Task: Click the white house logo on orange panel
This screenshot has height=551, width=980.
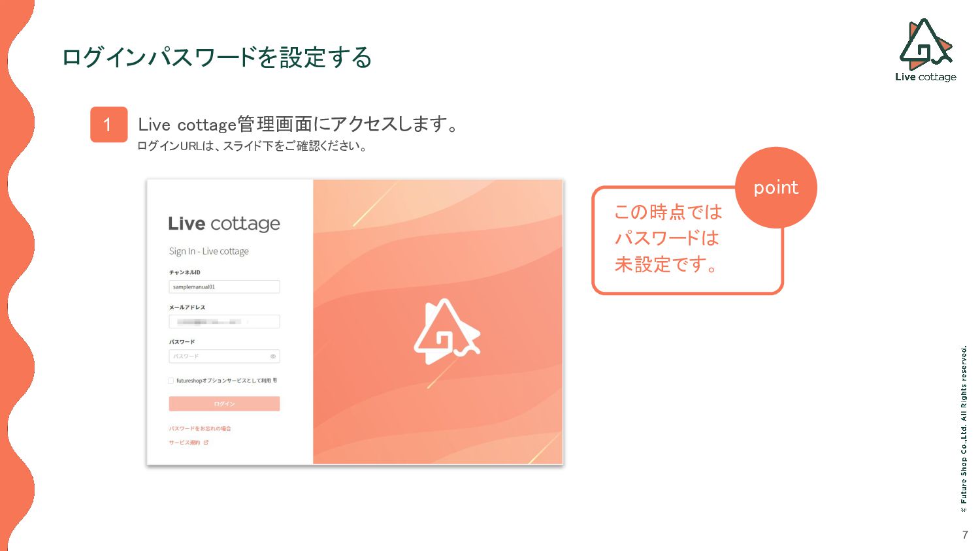Action: pyautogui.click(x=447, y=332)
